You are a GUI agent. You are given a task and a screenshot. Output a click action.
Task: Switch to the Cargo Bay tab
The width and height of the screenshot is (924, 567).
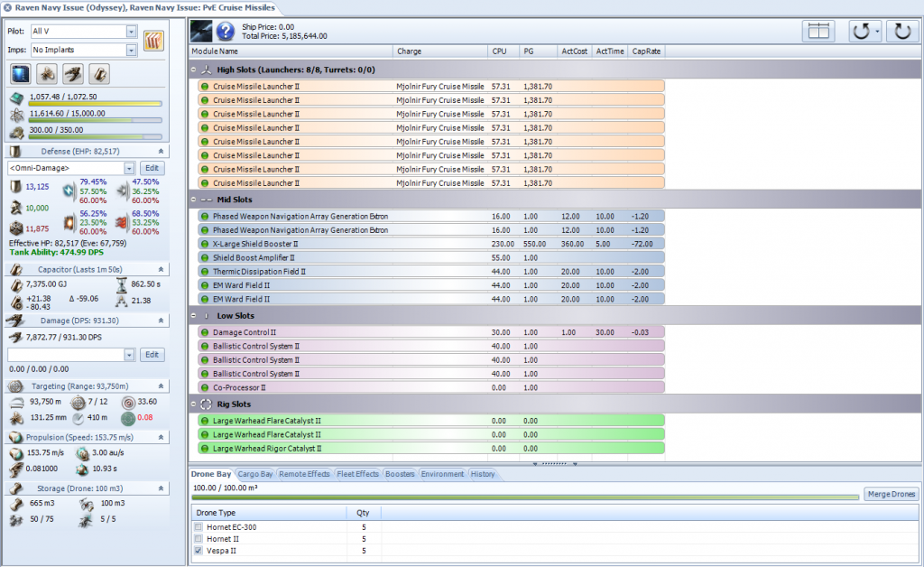(255, 475)
